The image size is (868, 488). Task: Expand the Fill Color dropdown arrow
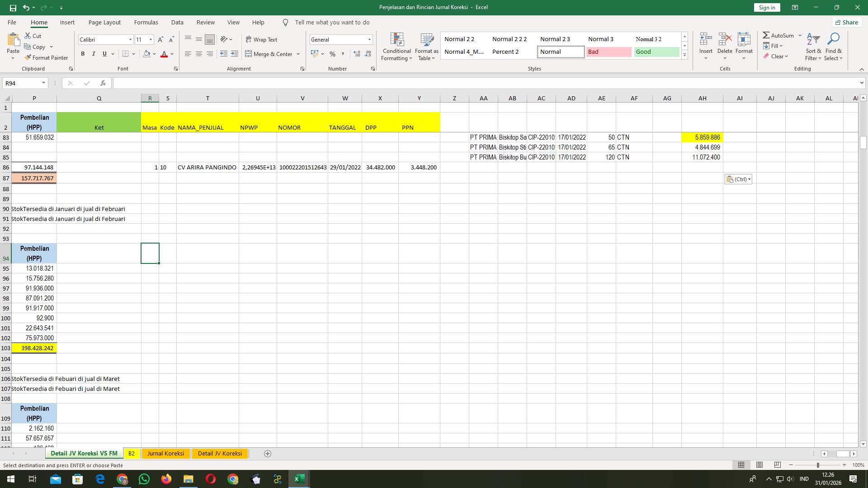point(154,54)
